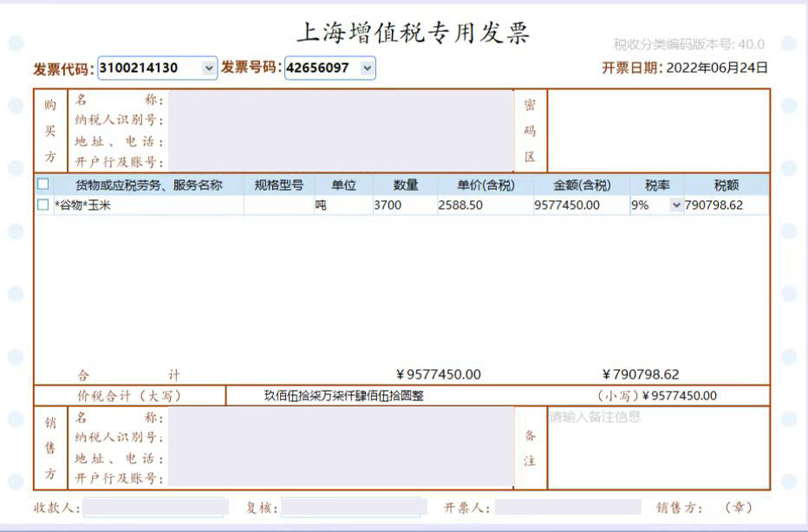The image size is (808, 532).
Task: Select the 购买方 纳税人识别号 field
Action: click(x=340, y=120)
